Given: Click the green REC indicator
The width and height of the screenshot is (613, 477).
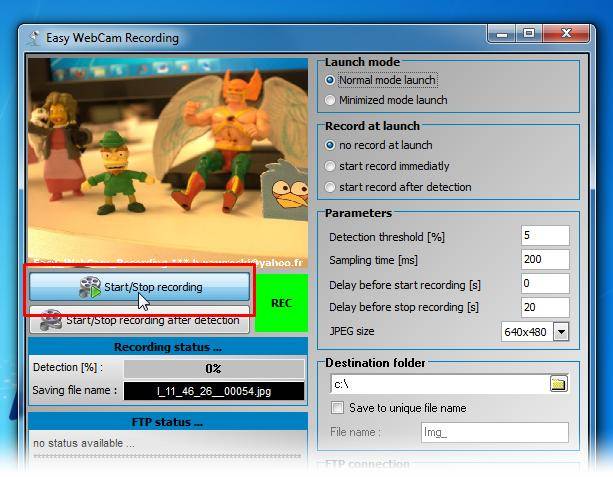Looking at the screenshot, I should point(281,303).
